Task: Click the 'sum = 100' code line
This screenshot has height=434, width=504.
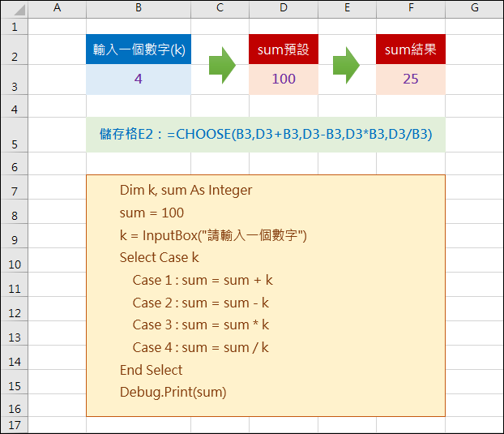Action: click(x=152, y=213)
